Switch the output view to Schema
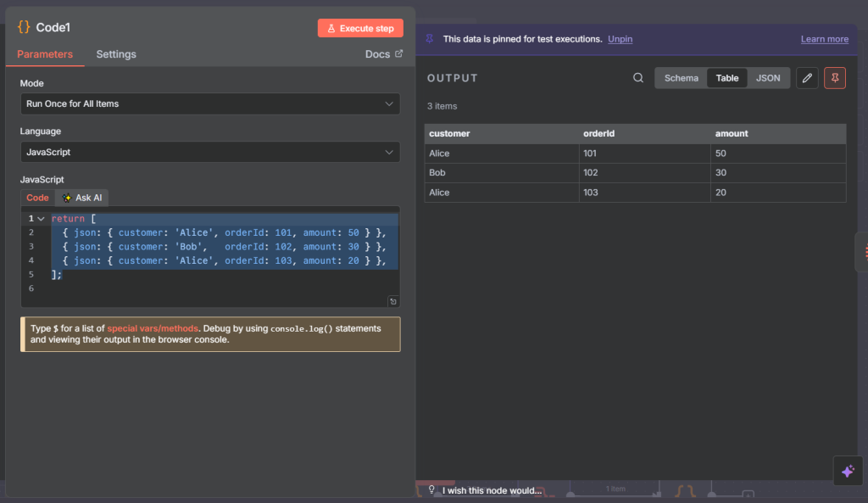The height and width of the screenshot is (503, 868). click(682, 78)
